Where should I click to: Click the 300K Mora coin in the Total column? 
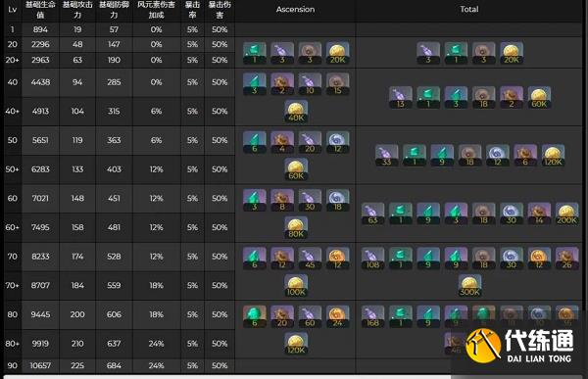coord(469,285)
